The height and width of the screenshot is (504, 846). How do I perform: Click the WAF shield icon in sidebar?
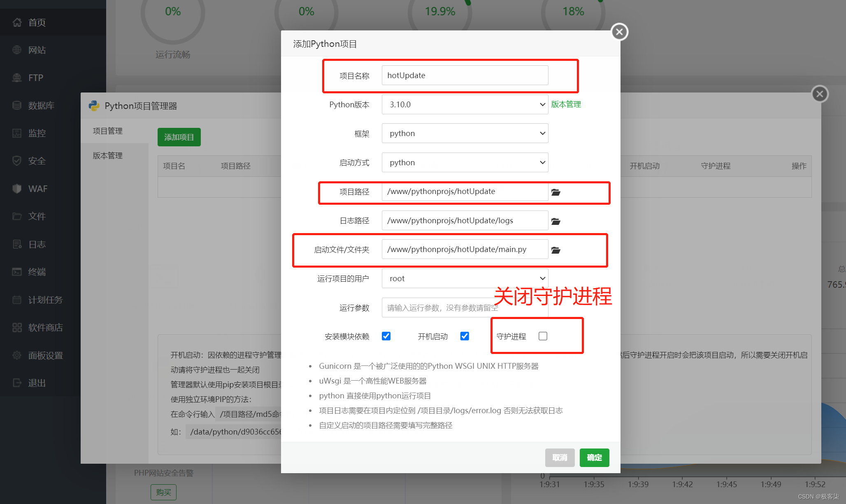(x=17, y=189)
